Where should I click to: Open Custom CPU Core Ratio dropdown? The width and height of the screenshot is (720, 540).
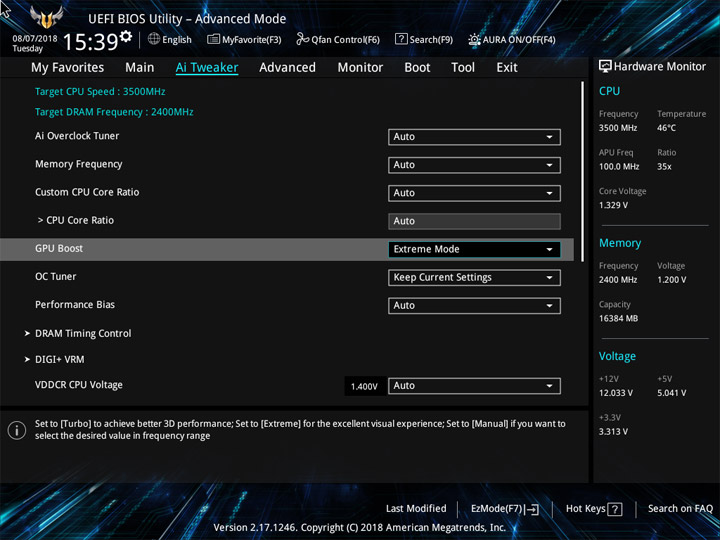pos(474,193)
